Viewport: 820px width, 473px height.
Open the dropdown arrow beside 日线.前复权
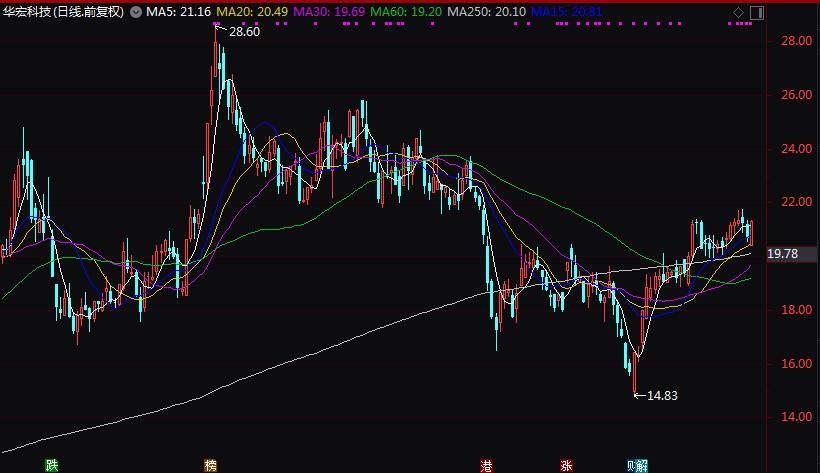point(136,12)
